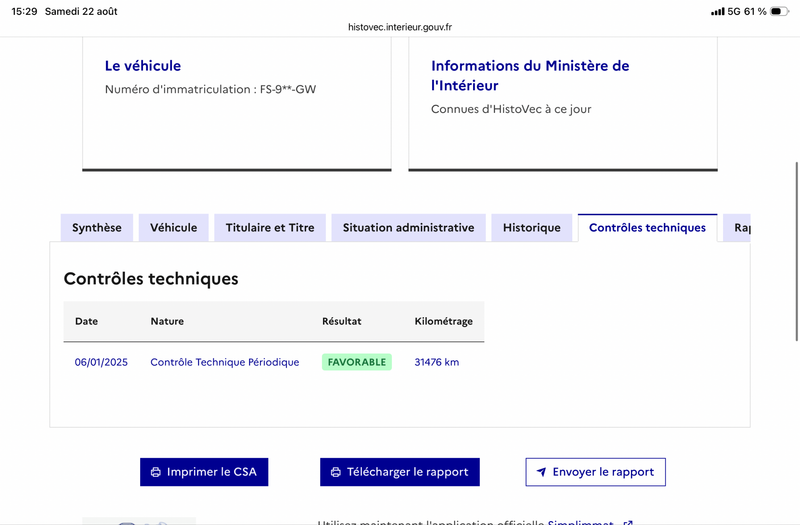800x525 pixels.
Task: Switch to the Synthèse tab
Action: click(97, 228)
